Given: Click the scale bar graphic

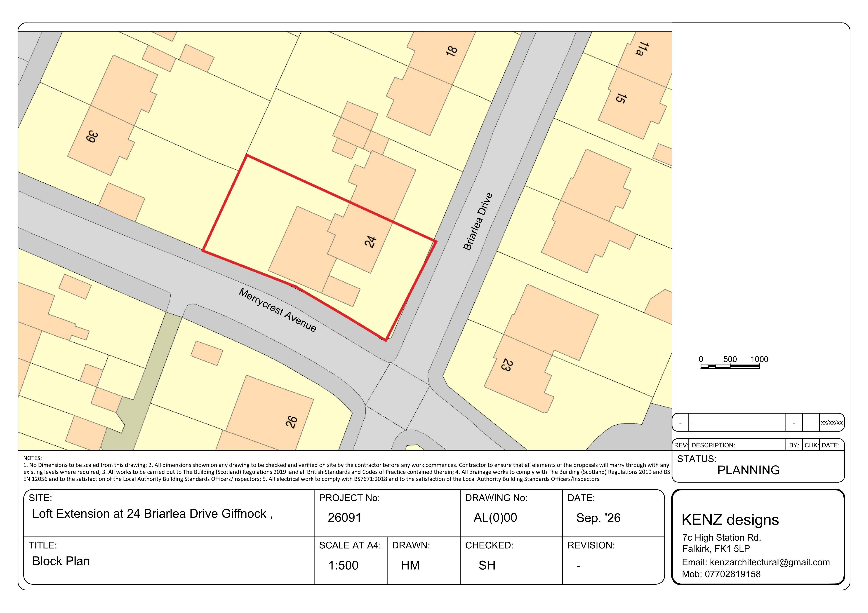Looking at the screenshot, I should (x=730, y=366).
